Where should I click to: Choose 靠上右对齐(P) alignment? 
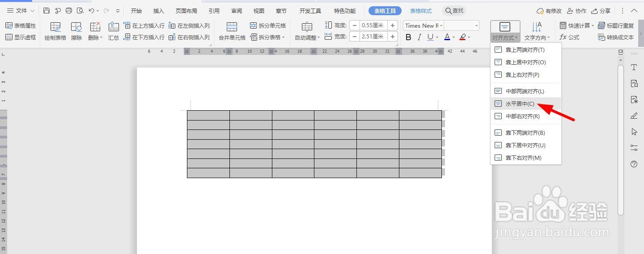tap(526, 75)
